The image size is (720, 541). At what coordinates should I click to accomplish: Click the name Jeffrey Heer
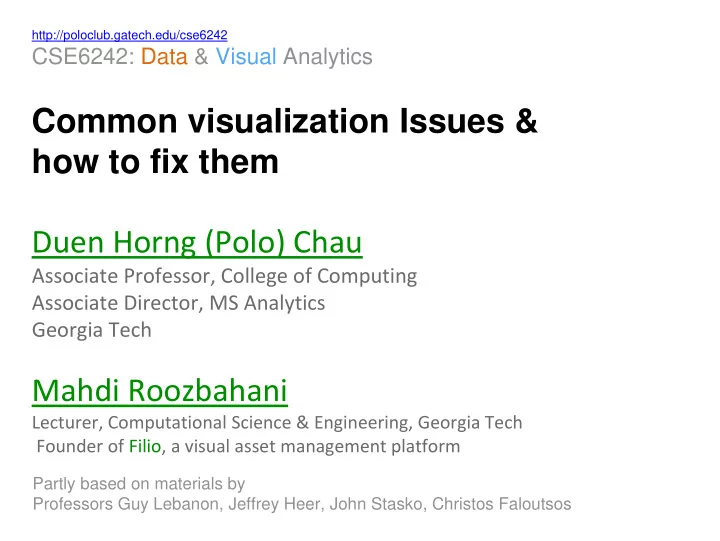274,504
